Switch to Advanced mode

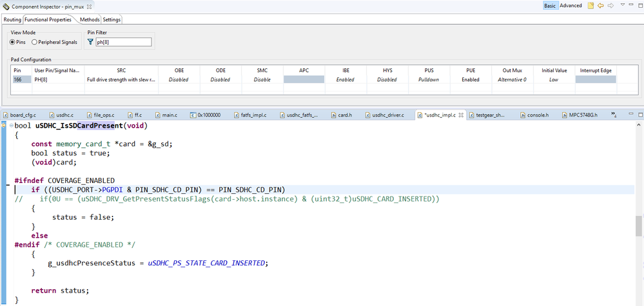pos(571,6)
